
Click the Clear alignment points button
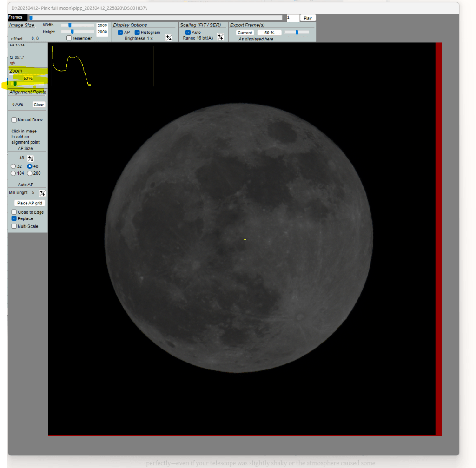click(39, 105)
